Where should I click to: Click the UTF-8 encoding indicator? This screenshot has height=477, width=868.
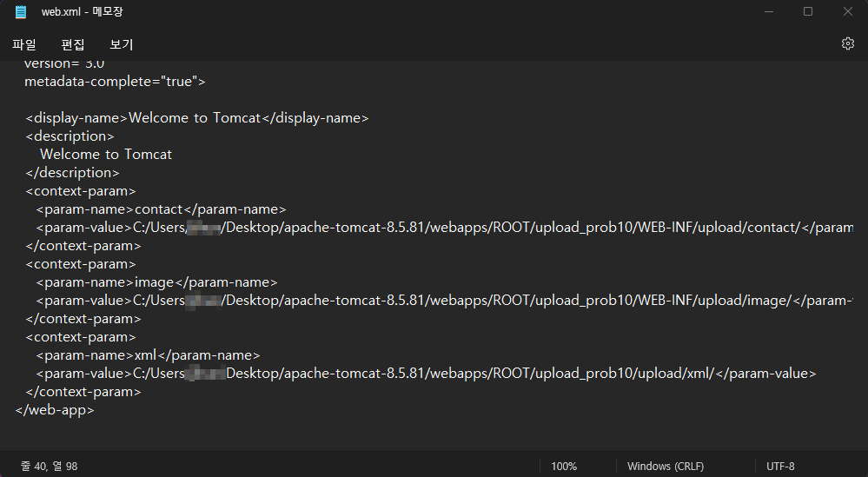tap(780, 467)
